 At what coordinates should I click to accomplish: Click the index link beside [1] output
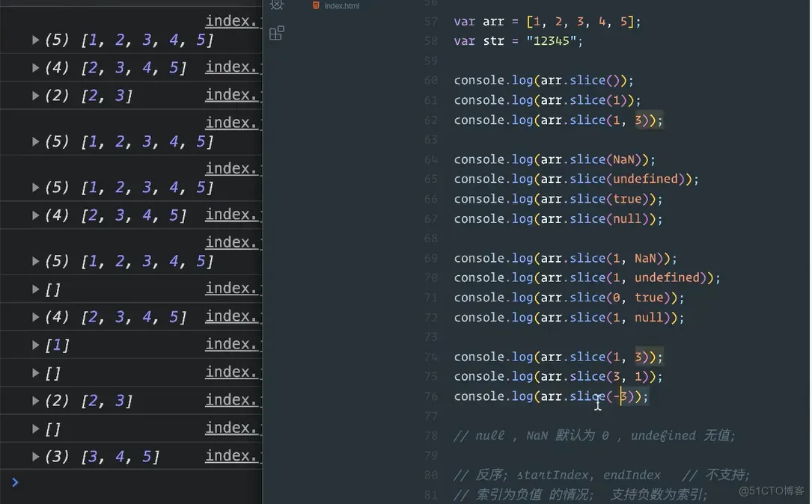point(233,344)
